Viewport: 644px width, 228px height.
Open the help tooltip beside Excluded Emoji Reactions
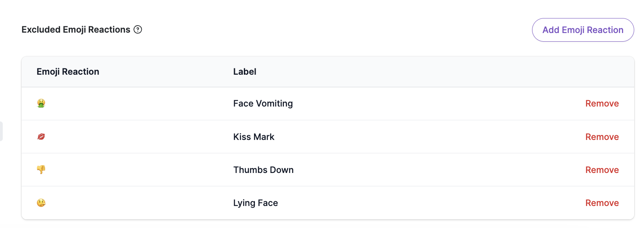[137, 29]
